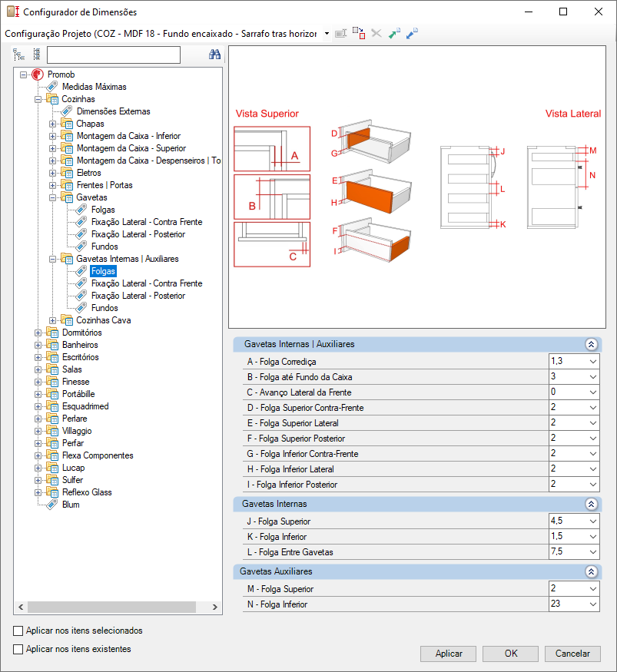Click the OK button

pyautogui.click(x=510, y=654)
